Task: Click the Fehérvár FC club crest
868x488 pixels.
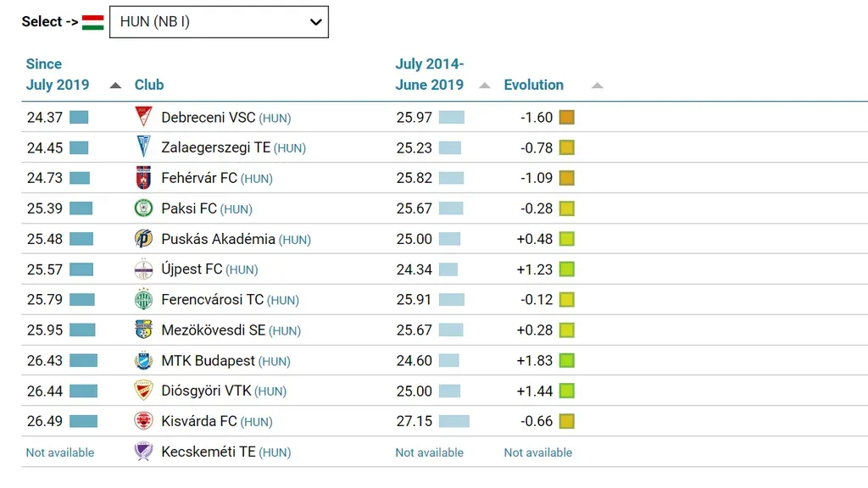Action: pyautogui.click(x=144, y=178)
